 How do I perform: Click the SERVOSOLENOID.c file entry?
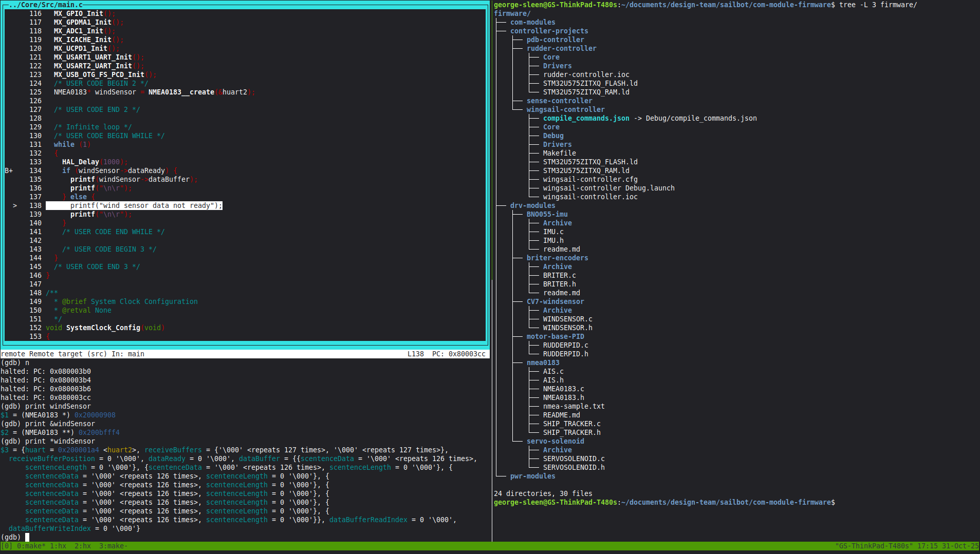point(574,459)
